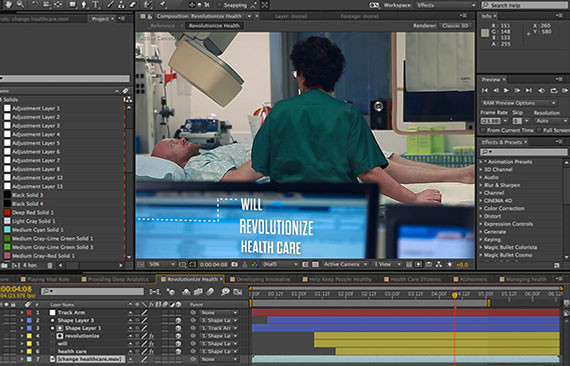Select the Hand tool in the top toolbar

point(8,4)
